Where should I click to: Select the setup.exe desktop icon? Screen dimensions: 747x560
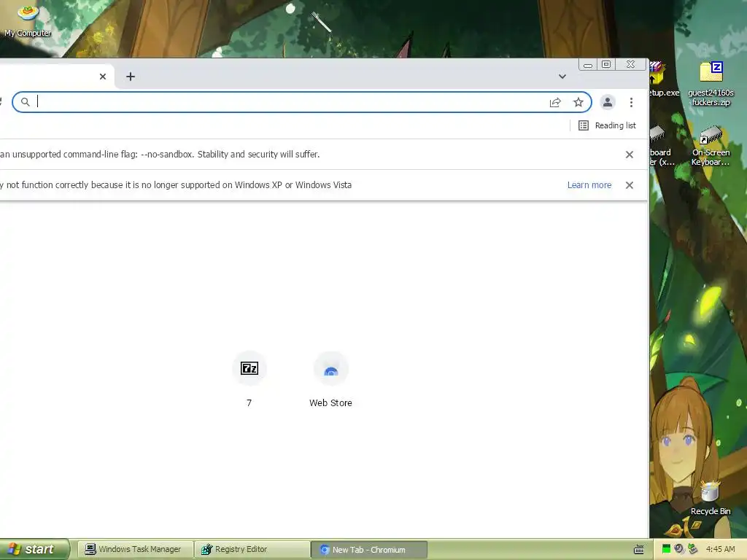663,80
